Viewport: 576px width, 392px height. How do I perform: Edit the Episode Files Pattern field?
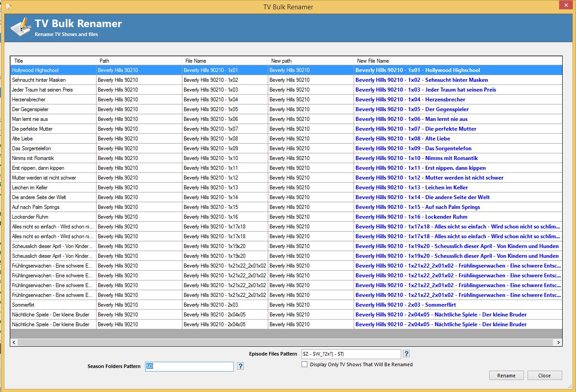click(x=351, y=354)
